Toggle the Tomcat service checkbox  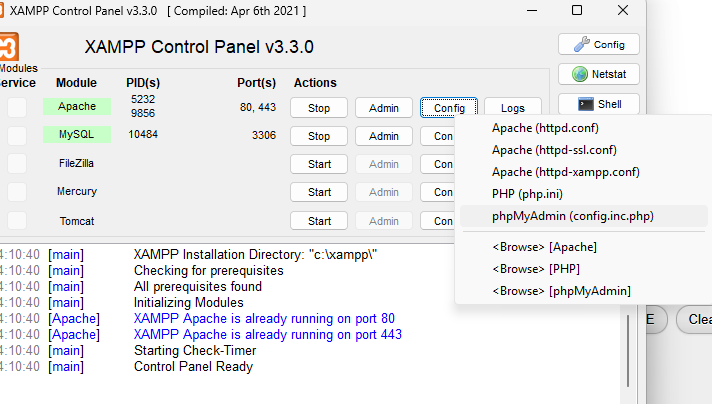[x=17, y=220]
